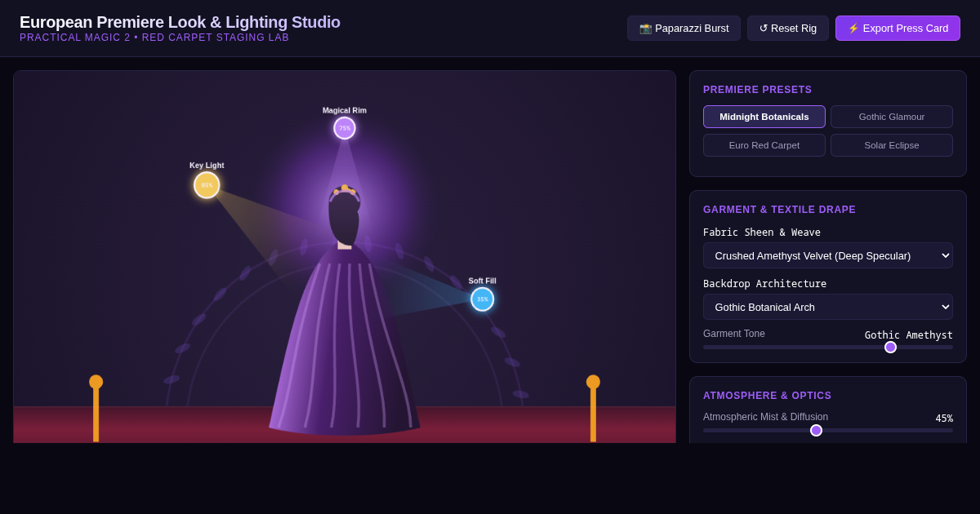Apply the Midnight Botanicals preset
980x514 pixels.
click(x=764, y=117)
